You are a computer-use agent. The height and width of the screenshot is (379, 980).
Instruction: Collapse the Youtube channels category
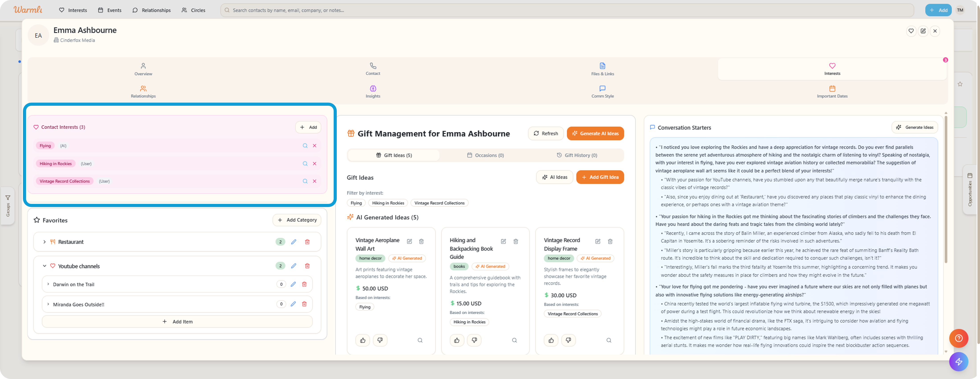[45, 266]
